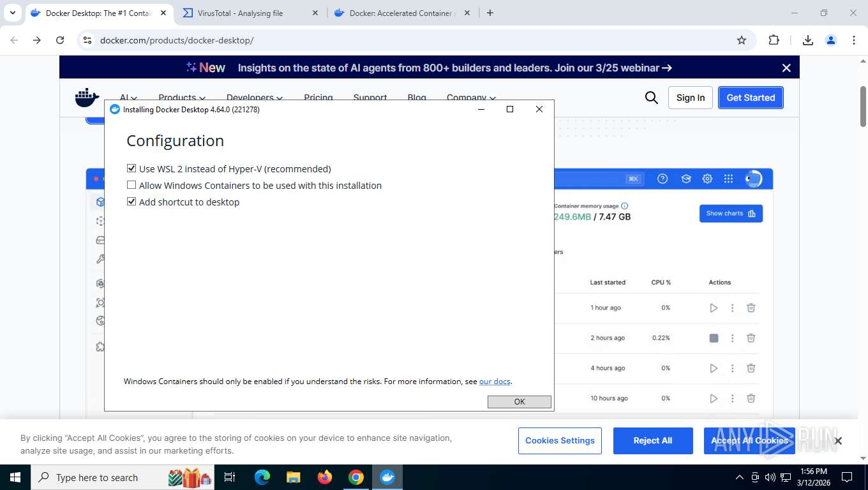The image size is (868, 490).
Task: Switch to the VirusTotal Analysing file tab
Action: 251,13
